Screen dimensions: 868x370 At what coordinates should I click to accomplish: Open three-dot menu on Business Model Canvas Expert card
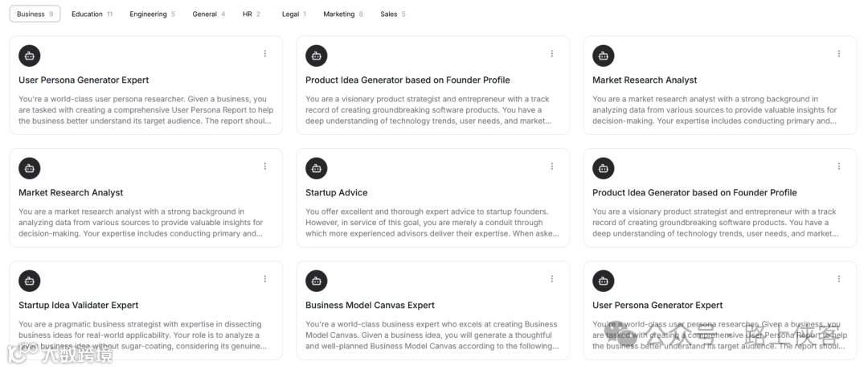click(552, 279)
